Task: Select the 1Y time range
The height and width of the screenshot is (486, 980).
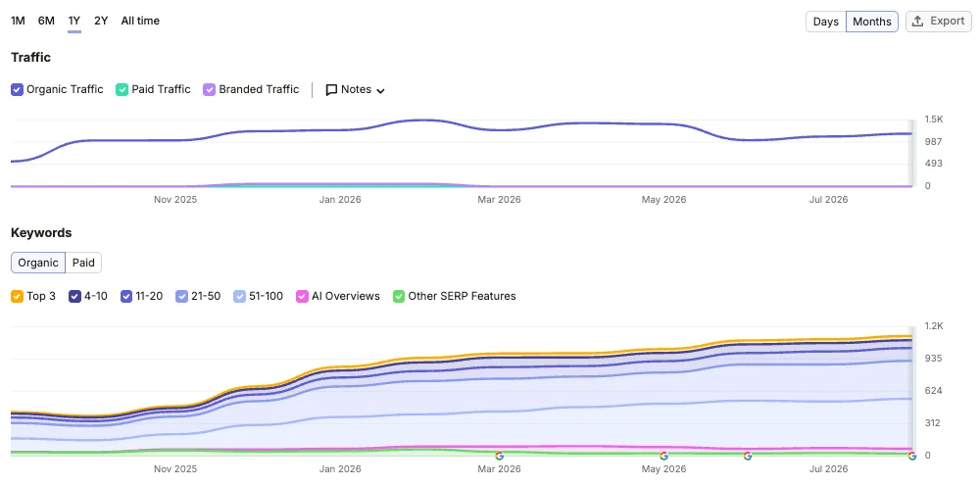Action: click(74, 21)
